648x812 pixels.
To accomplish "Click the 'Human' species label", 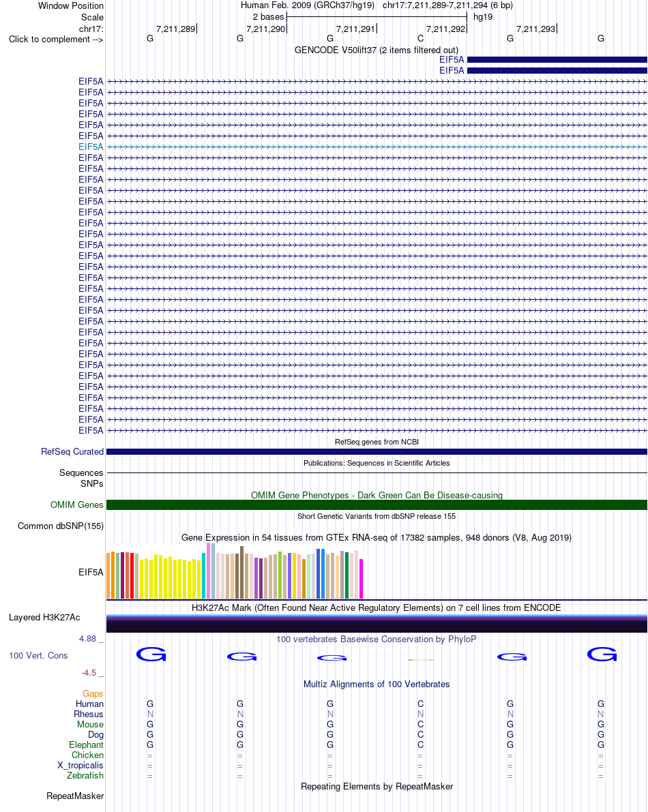I will click(89, 704).
